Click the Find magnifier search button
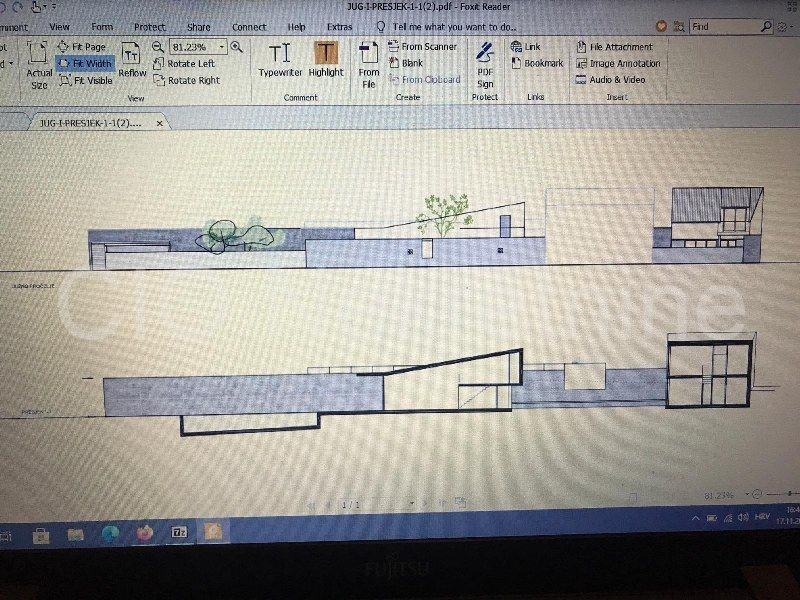 coord(766,27)
